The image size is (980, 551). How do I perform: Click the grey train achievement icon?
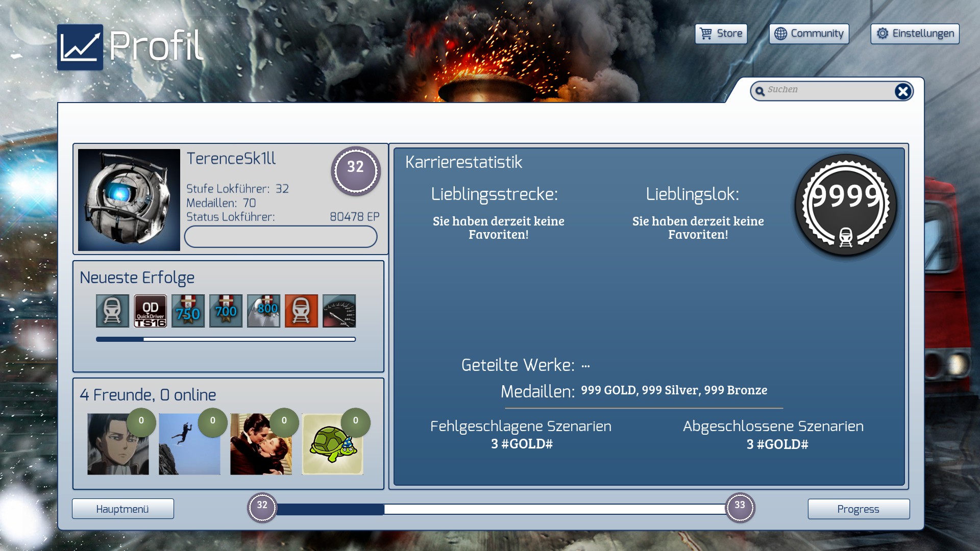[x=112, y=311]
